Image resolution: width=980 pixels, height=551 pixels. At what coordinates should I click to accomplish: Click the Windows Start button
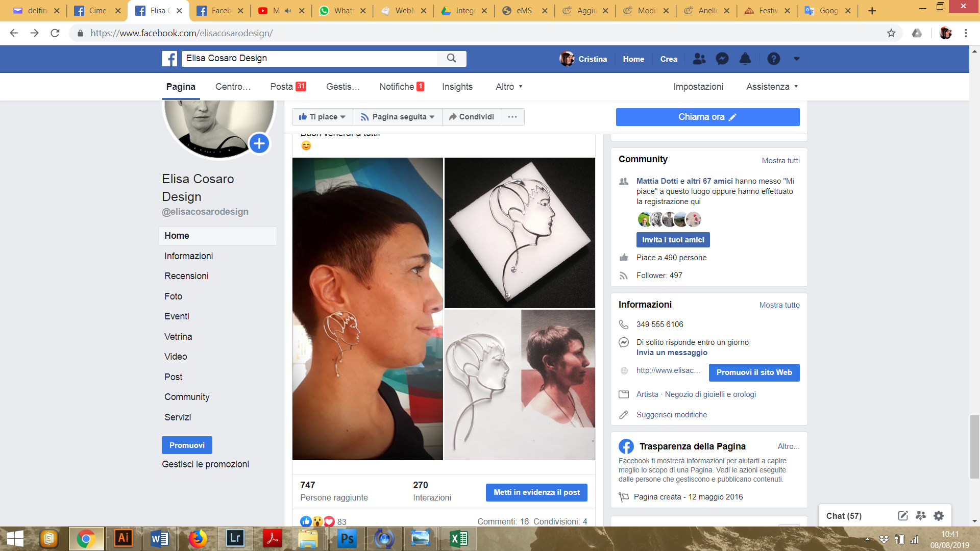coord(15,539)
